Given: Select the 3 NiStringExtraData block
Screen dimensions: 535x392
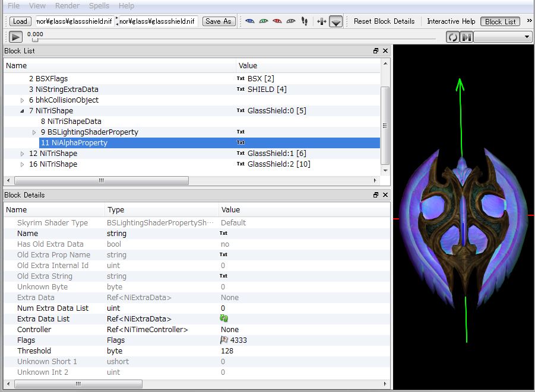Looking at the screenshot, I should pyautogui.click(x=64, y=90).
